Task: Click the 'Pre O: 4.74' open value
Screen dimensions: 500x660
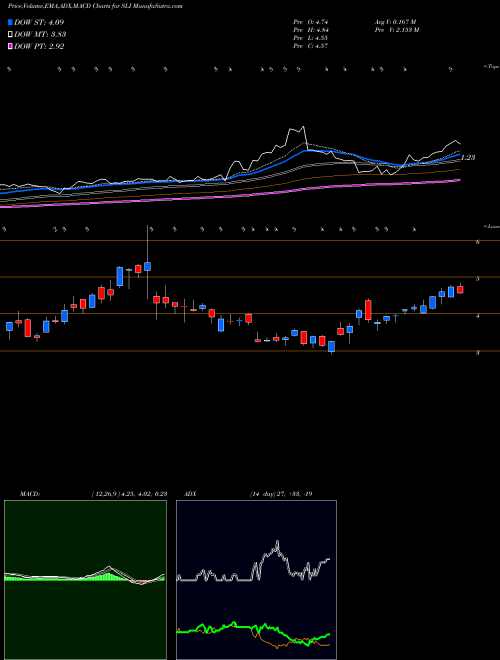Action: click(311, 22)
